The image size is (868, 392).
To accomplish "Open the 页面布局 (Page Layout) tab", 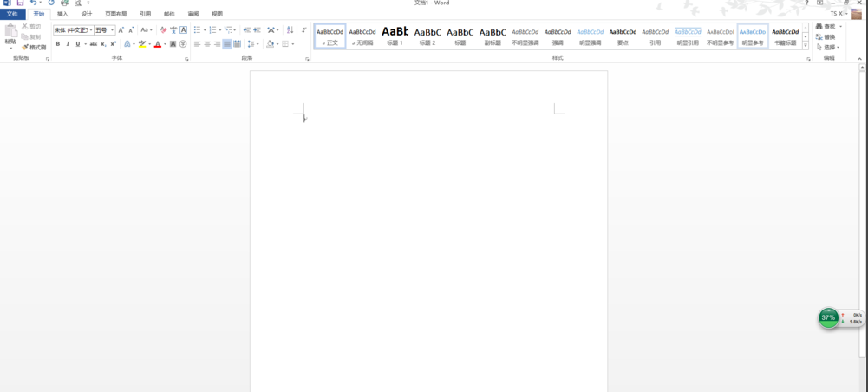I will (x=115, y=14).
